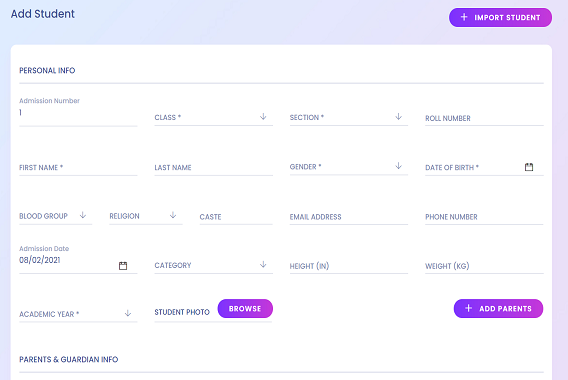This screenshot has height=380, width=568.
Task: Click the Personal Info section heading
Action: pyautogui.click(x=47, y=70)
